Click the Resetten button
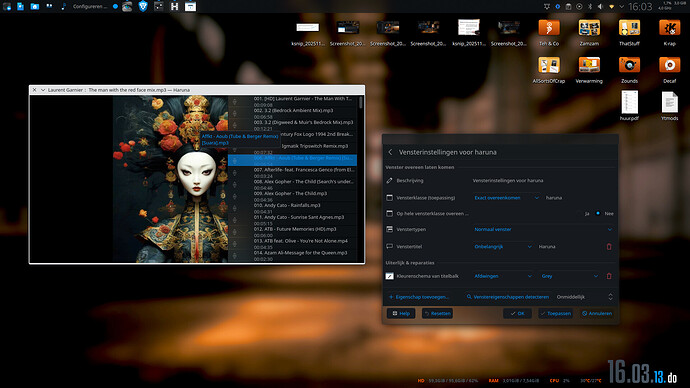Image resolution: width=690 pixels, height=388 pixels. pyautogui.click(x=437, y=313)
